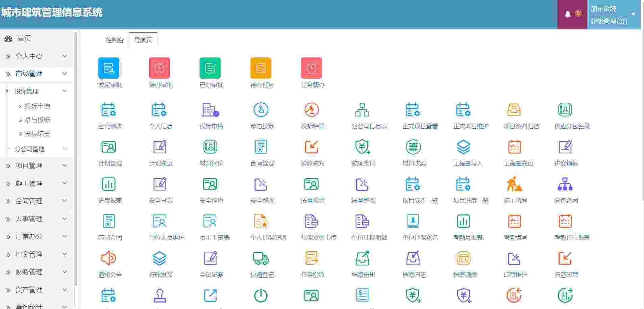
Task: Open the 分公司信息表 icon
Action: click(362, 110)
